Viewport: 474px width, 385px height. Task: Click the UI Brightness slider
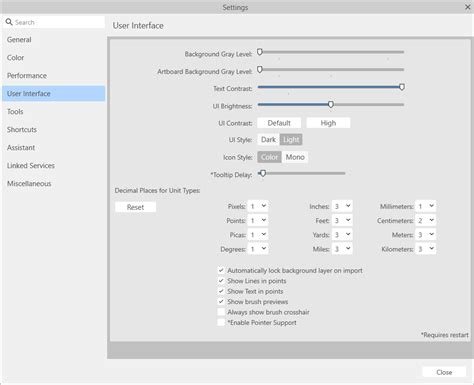[331, 105]
